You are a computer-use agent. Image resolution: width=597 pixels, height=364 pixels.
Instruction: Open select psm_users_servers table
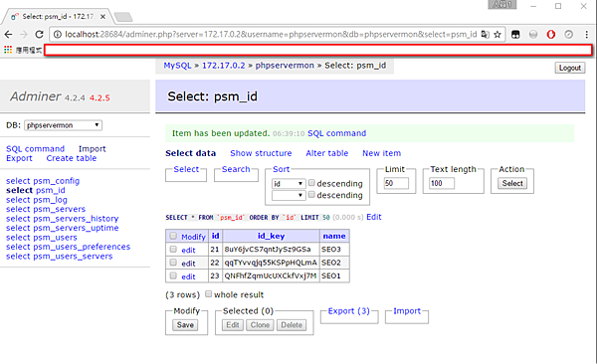click(59, 257)
